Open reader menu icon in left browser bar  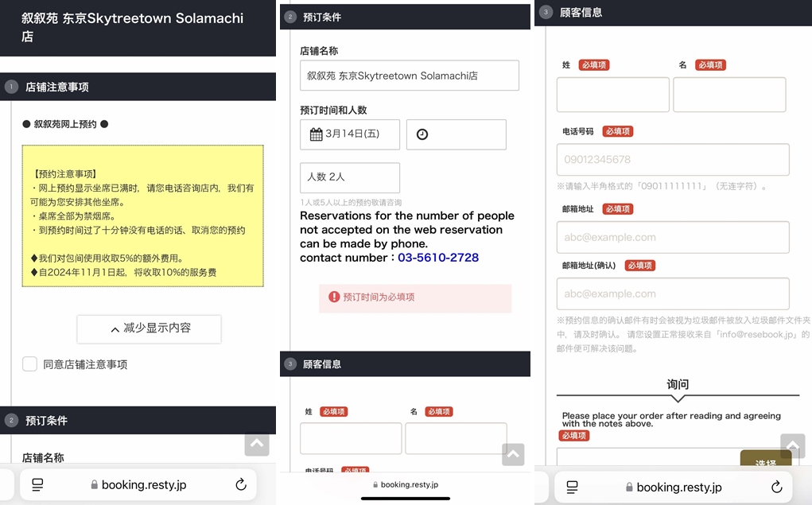point(38,485)
